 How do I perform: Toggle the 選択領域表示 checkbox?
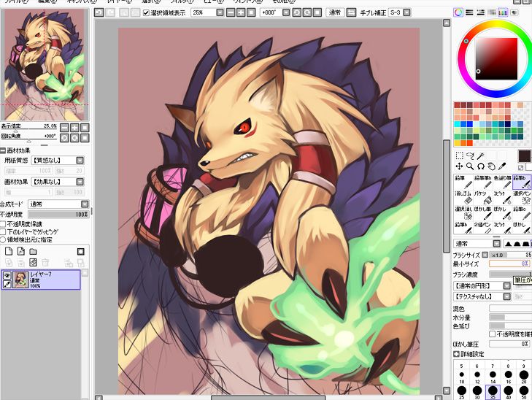click(146, 12)
